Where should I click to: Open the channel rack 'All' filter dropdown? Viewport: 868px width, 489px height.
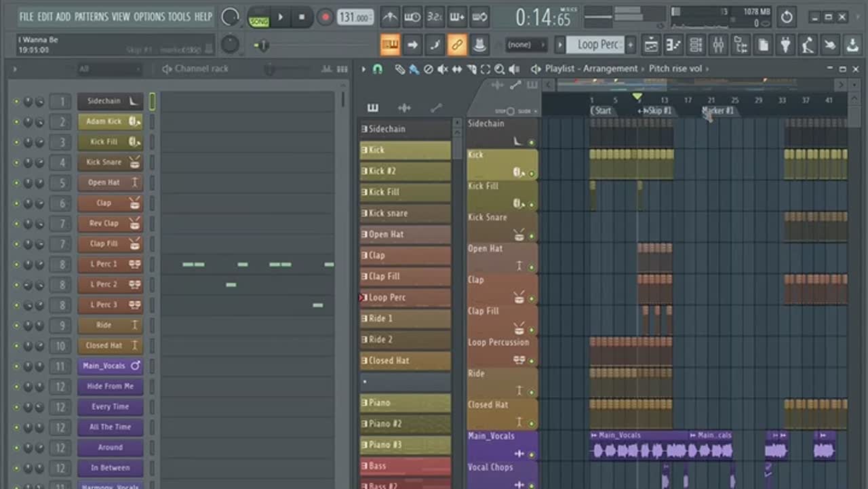coord(108,69)
